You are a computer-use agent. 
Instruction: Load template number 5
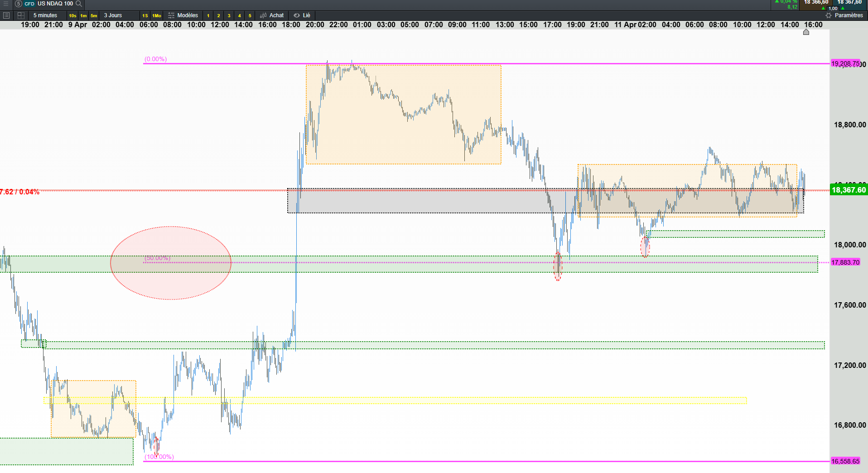coord(250,15)
